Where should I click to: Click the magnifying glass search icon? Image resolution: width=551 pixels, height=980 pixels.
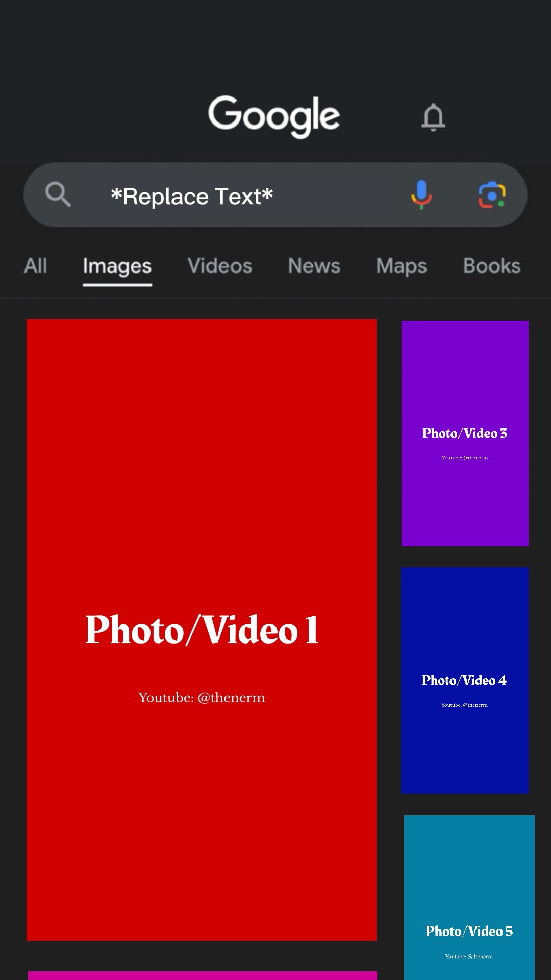click(x=58, y=194)
